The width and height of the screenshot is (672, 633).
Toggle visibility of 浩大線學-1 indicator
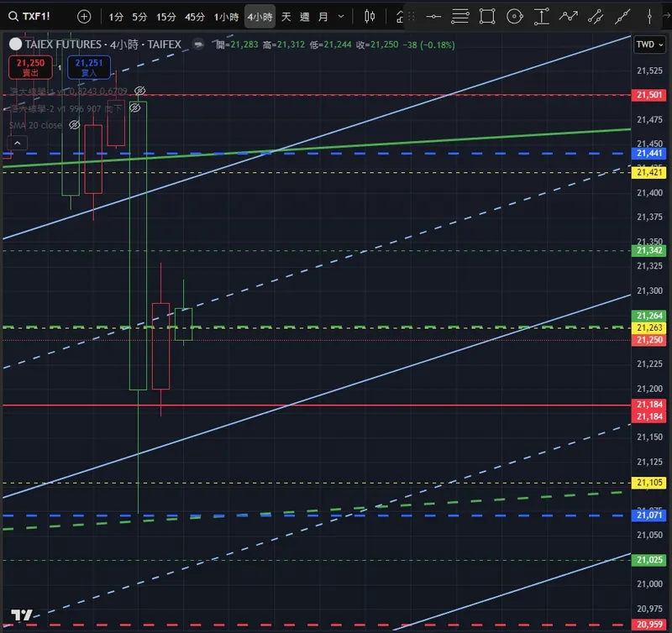pos(139,91)
